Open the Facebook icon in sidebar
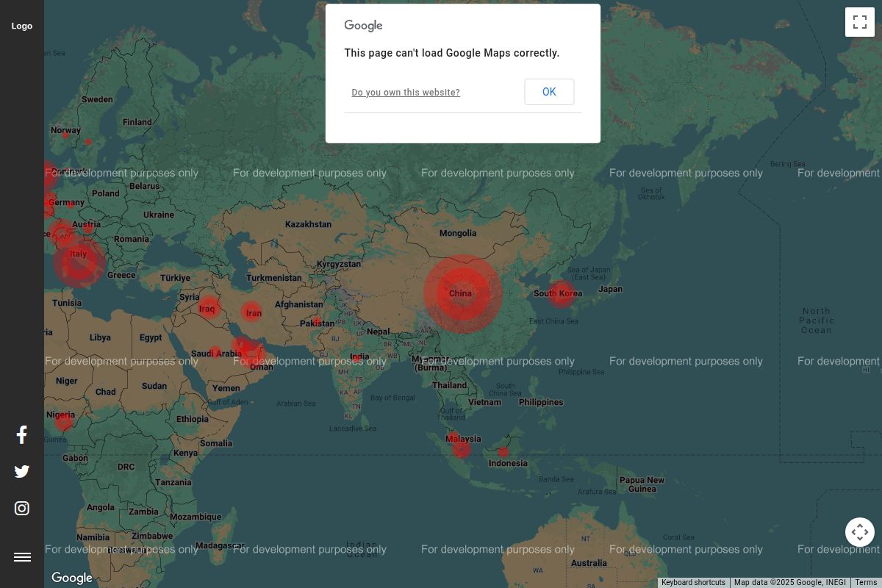The height and width of the screenshot is (588, 882). point(22,435)
